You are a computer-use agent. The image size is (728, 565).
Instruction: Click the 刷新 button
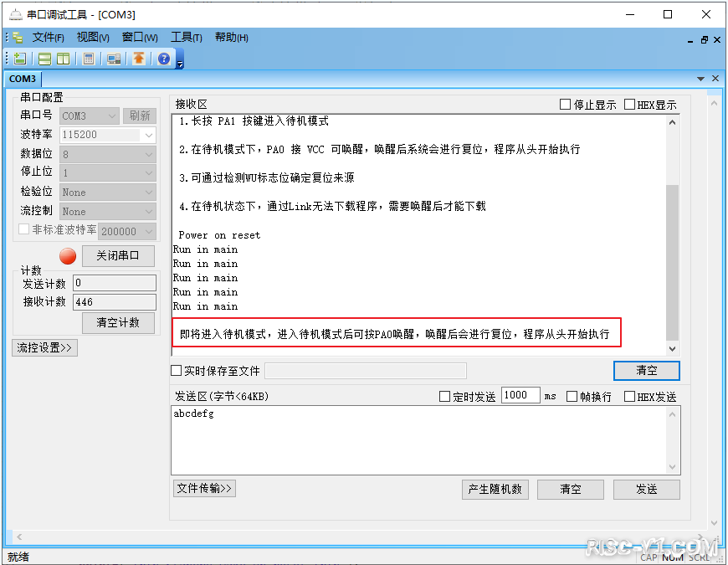click(140, 116)
